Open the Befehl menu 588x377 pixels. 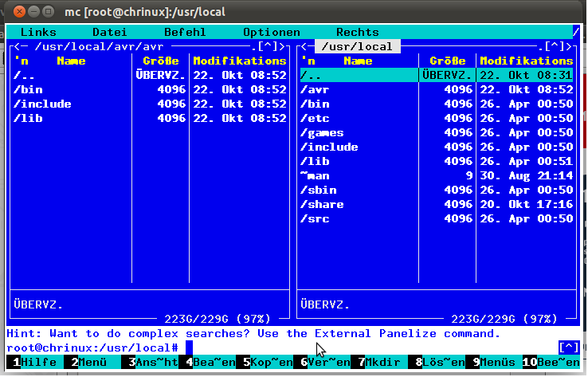pos(185,32)
